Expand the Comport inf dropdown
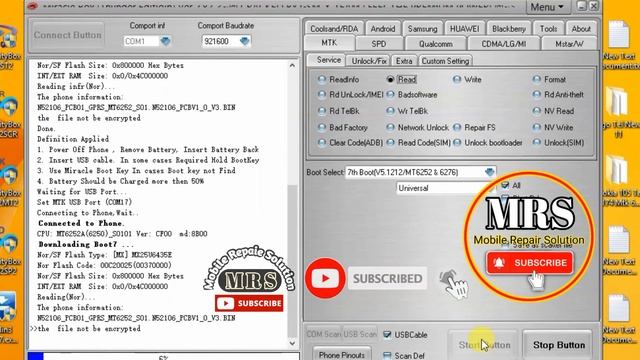 coord(165,41)
